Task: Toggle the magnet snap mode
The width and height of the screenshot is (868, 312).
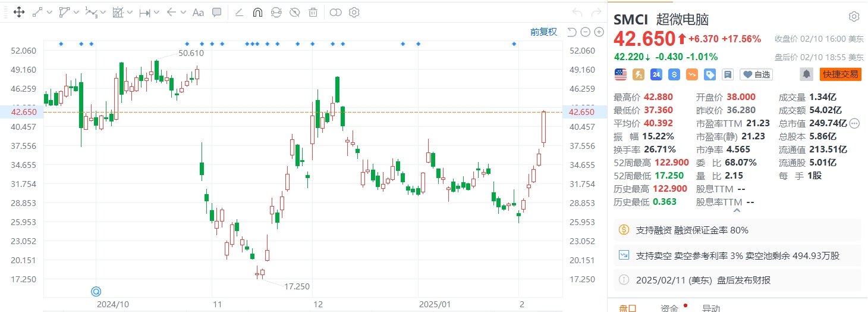Action: click(257, 12)
